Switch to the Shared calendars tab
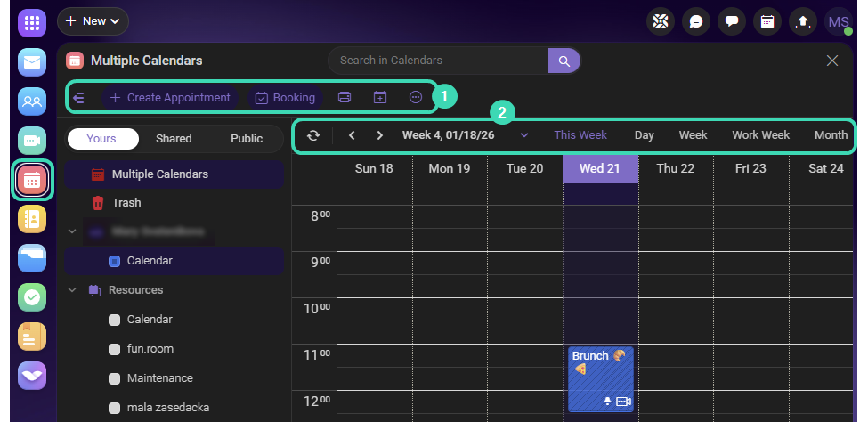Screen dimensions: 868x422 [x=174, y=138]
